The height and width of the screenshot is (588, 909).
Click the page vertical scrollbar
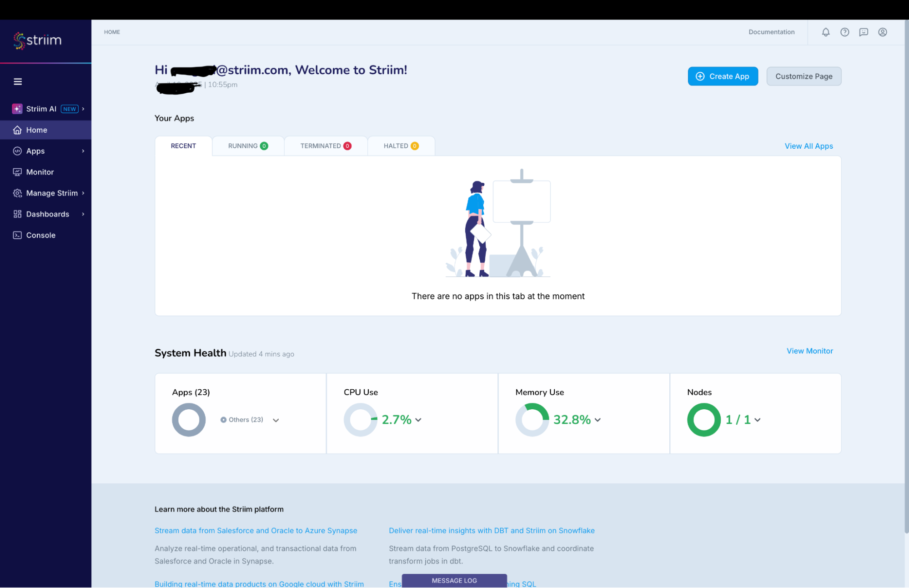pos(906,276)
